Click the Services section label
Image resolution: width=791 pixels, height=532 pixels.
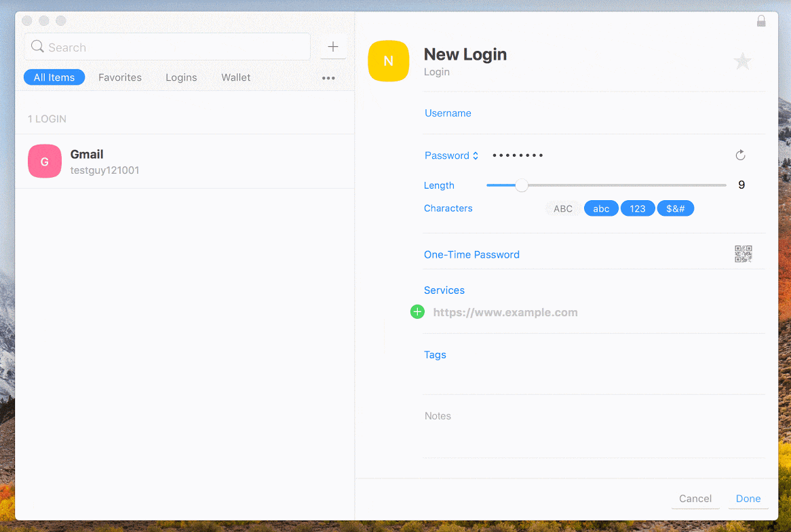(x=444, y=290)
